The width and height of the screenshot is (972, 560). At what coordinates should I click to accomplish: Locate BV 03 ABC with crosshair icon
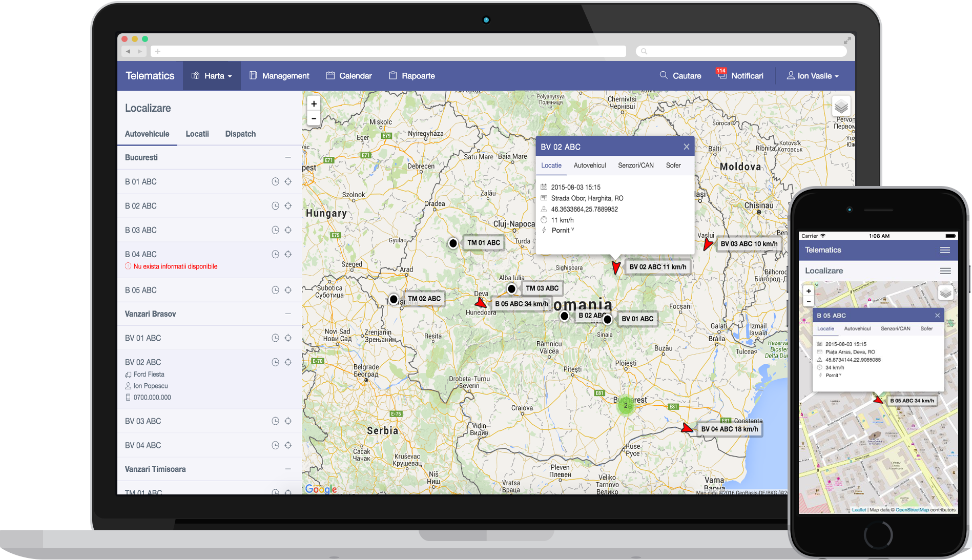(x=288, y=421)
